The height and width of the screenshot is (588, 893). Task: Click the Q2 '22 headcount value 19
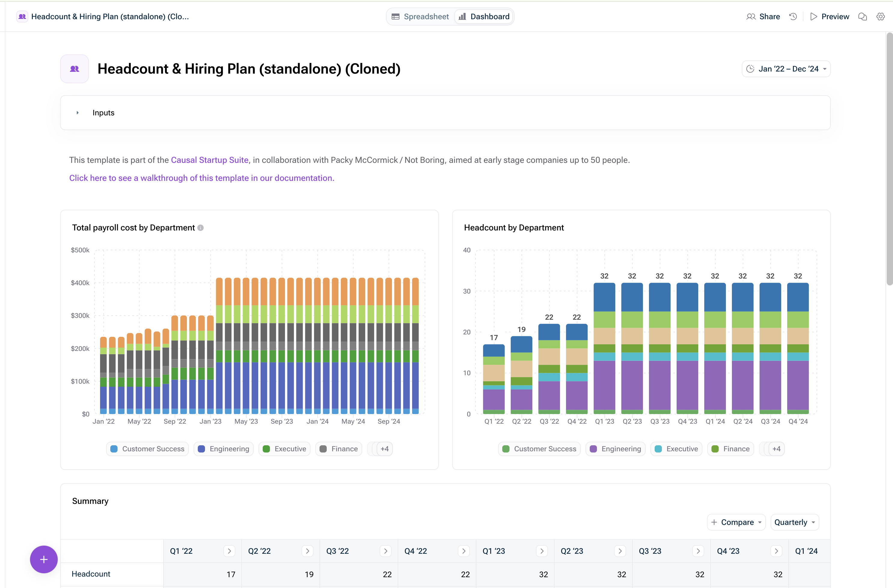point(309,574)
